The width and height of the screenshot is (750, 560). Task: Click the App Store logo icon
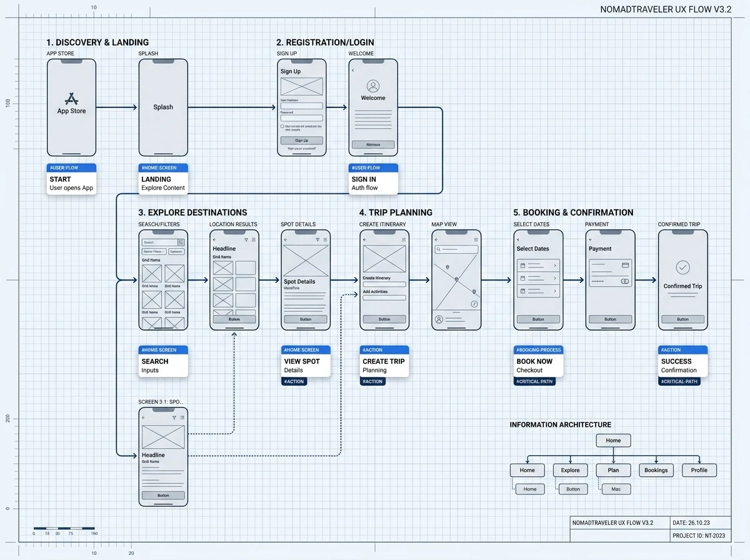coord(72,99)
